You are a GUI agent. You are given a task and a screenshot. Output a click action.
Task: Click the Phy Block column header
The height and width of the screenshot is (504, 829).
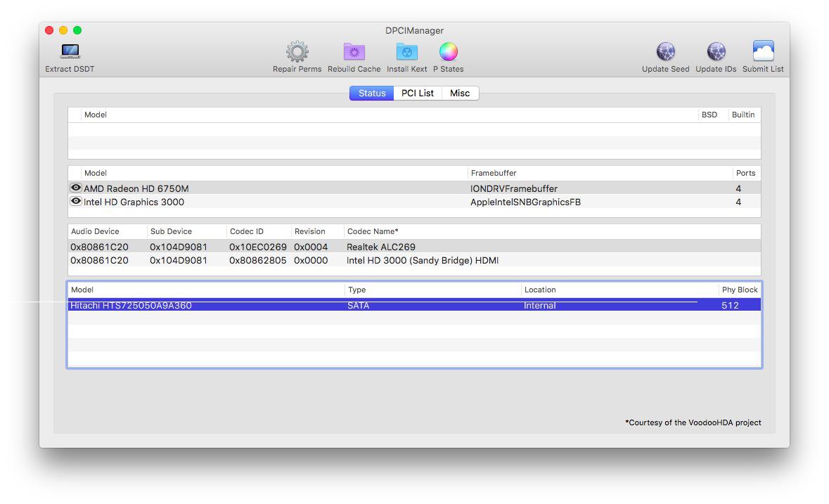point(740,290)
